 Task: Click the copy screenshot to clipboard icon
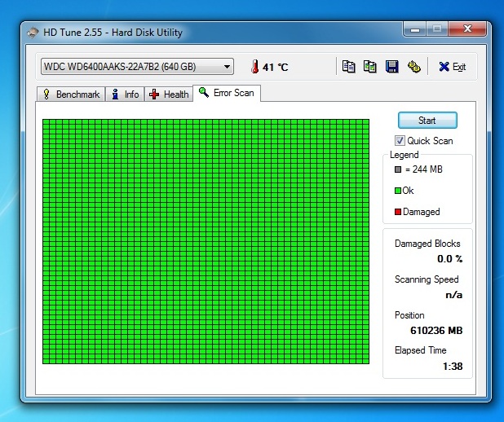click(370, 67)
